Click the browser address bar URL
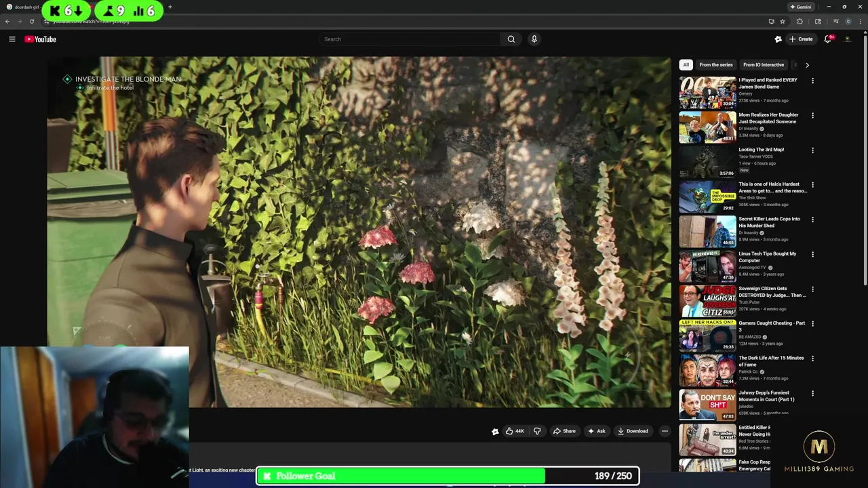Image resolution: width=868 pixels, height=488 pixels. click(91, 21)
